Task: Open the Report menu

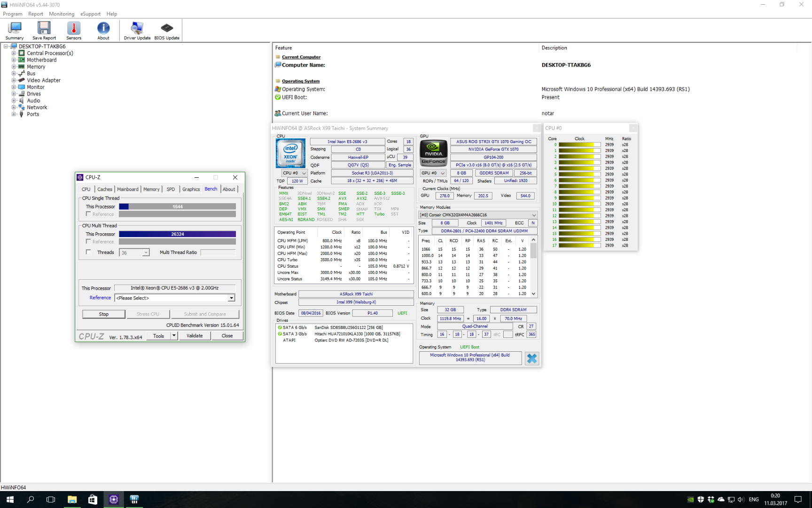Action: coord(36,14)
